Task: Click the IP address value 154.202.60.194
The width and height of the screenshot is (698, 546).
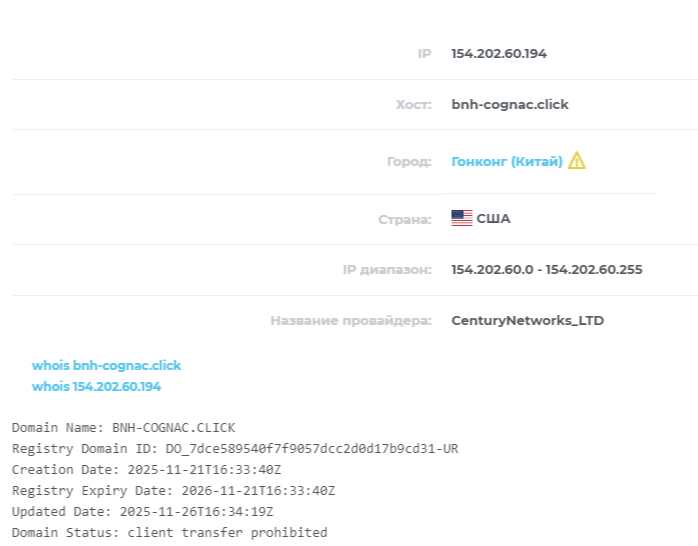Action: (499, 54)
